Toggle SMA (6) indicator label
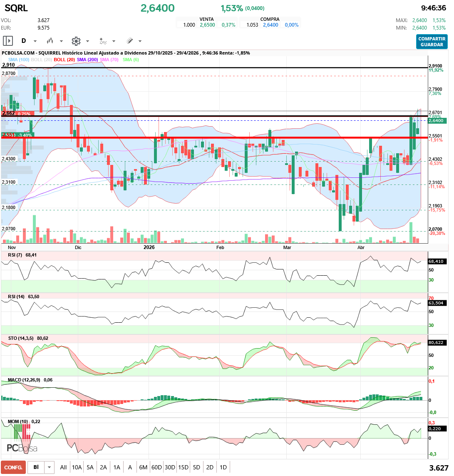 [131, 60]
